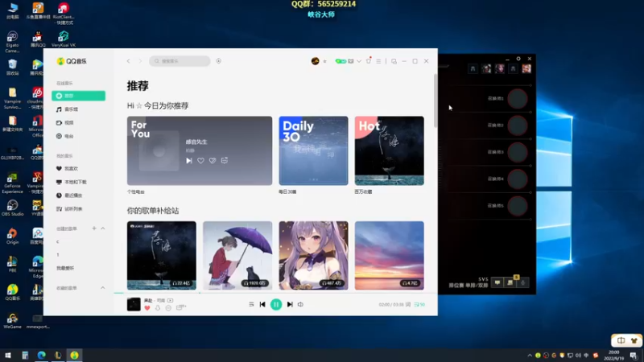Open now-playing album cover in player bar
The image size is (644, 362).
pyautogui.click(x=134, y=304)
